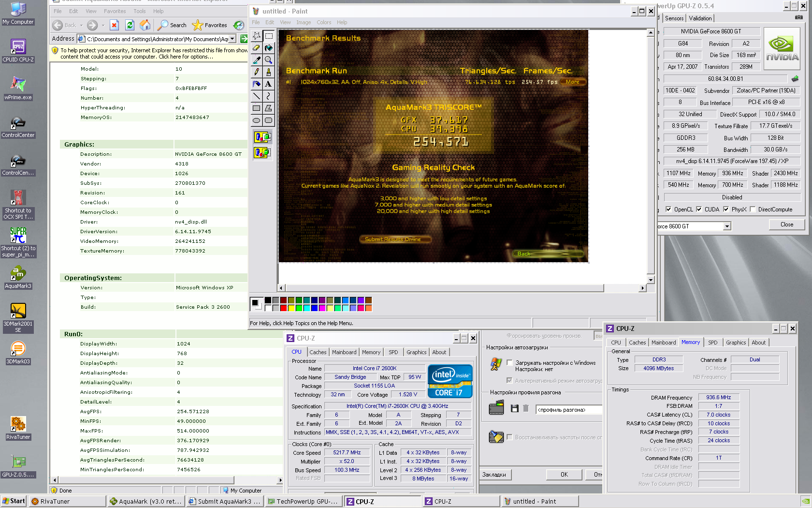Switch to the Validation tab in GPU-Z

tap(700, 18)
